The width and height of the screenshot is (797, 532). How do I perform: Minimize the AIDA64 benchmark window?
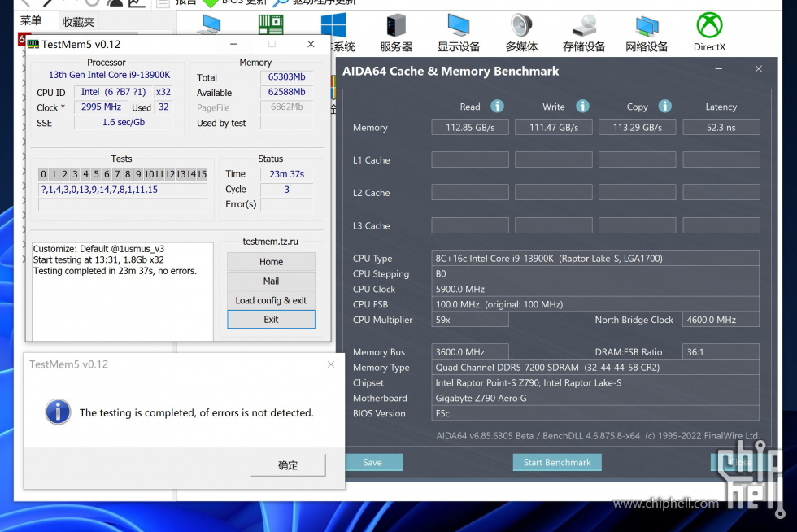(x=719, y=68)
